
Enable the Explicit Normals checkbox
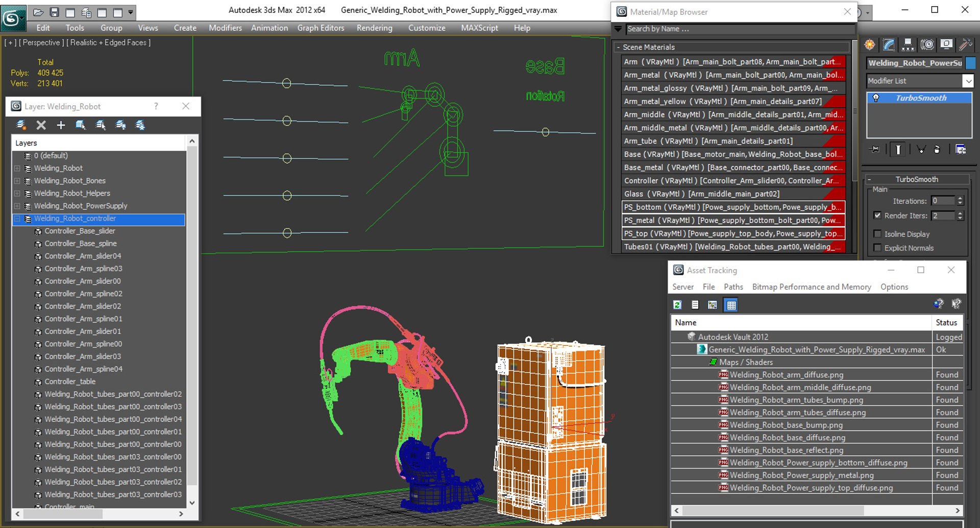click(877, 248)
